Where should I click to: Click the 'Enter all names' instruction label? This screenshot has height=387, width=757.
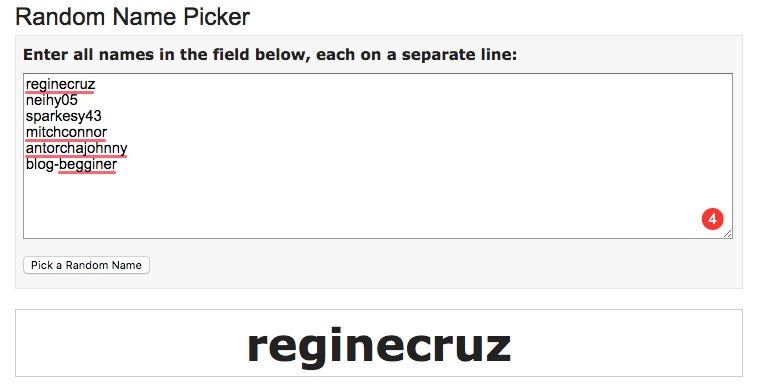coord(270,55)
